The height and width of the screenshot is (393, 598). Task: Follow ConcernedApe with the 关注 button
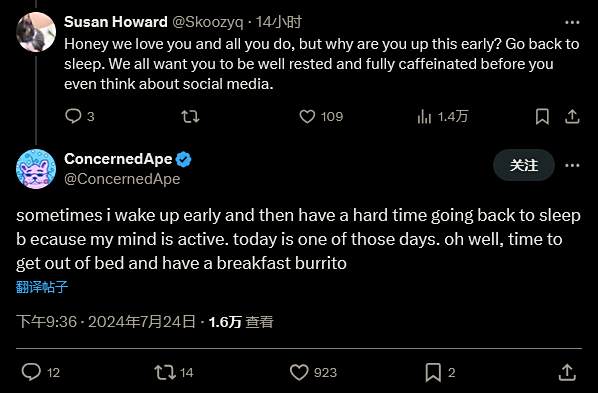click(x=524, y=165)
